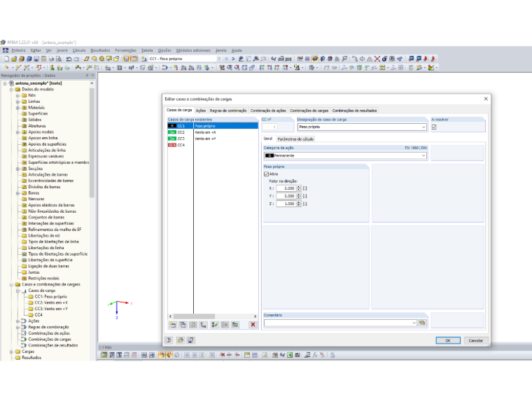Expand the Nós tree node

pos(17,96)
